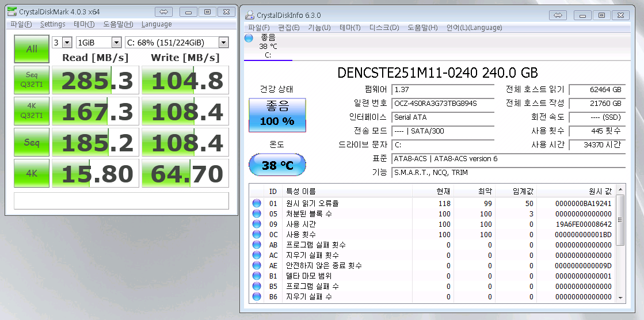Viewport: 644px width, 320px height.
Task: Click the status circle for attribute AE
Action: 257,265
